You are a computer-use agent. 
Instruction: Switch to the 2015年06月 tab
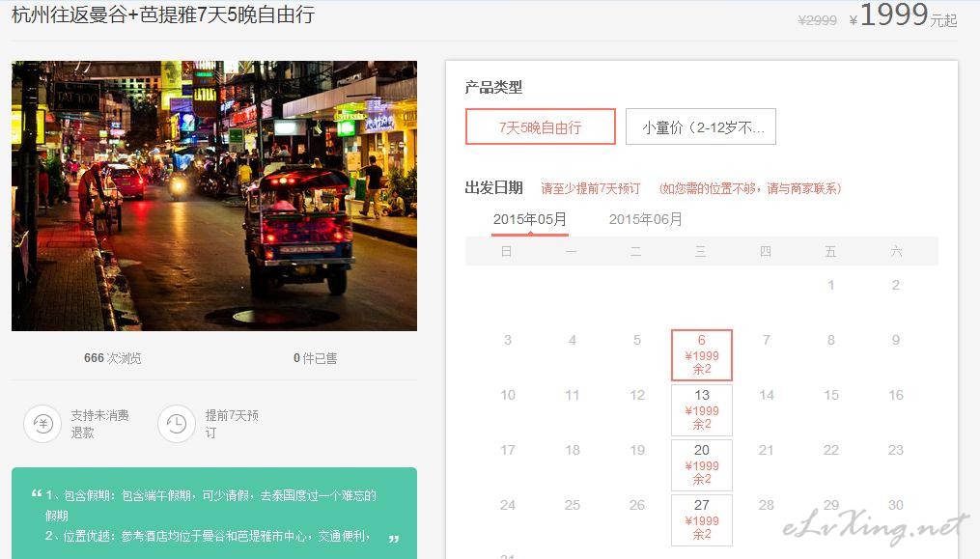646,219
